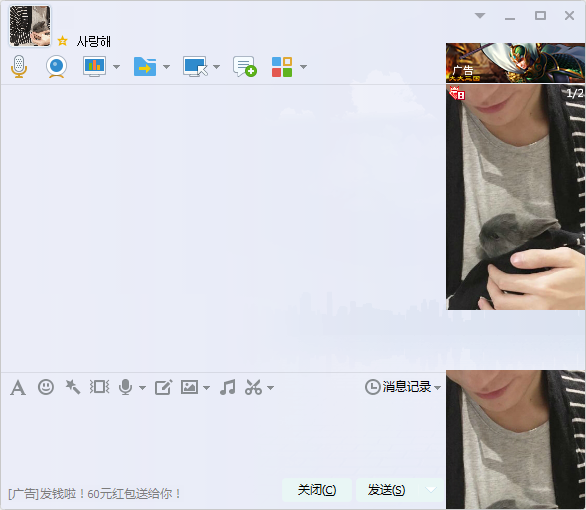Open the title bar menu triangle
The height and width of the screenshot is (510, 586).
[480, 16]
